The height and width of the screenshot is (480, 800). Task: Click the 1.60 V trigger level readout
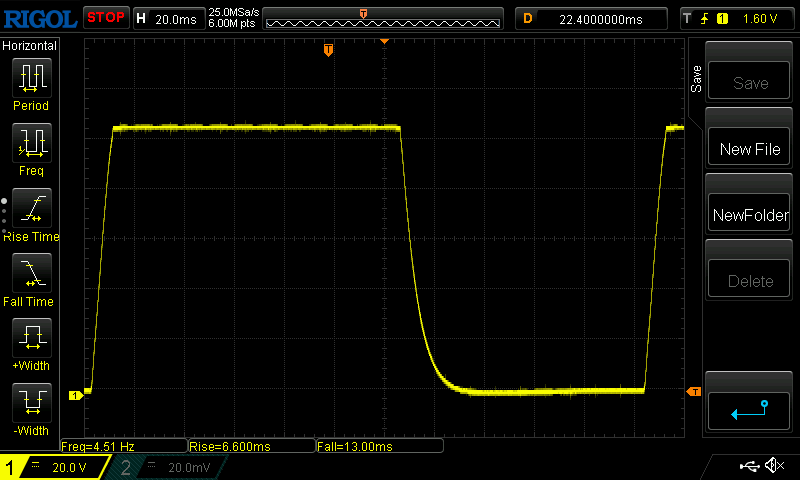[x=760, y=19]
